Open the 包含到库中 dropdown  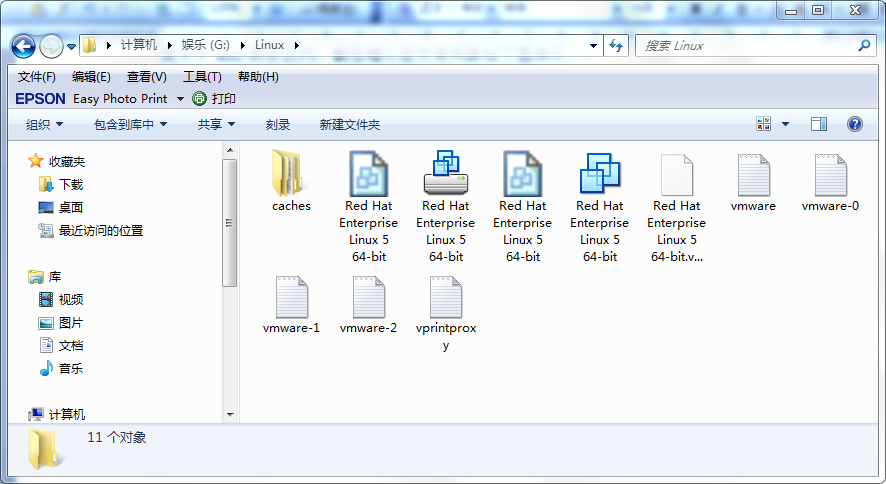click(131, 125)
